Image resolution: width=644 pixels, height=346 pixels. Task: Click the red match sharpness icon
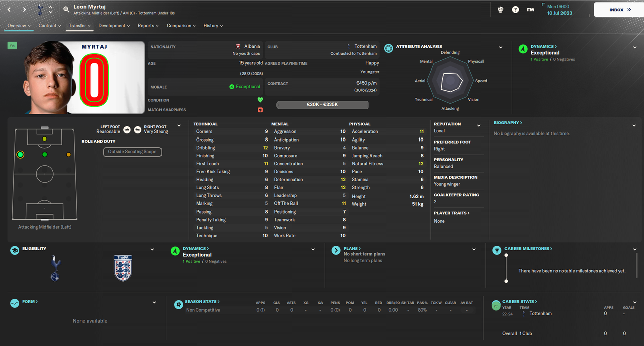[260, 110]
